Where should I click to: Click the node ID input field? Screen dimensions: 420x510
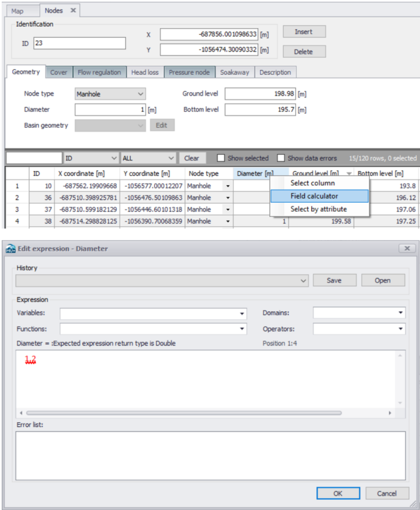(x=79, y=43)
